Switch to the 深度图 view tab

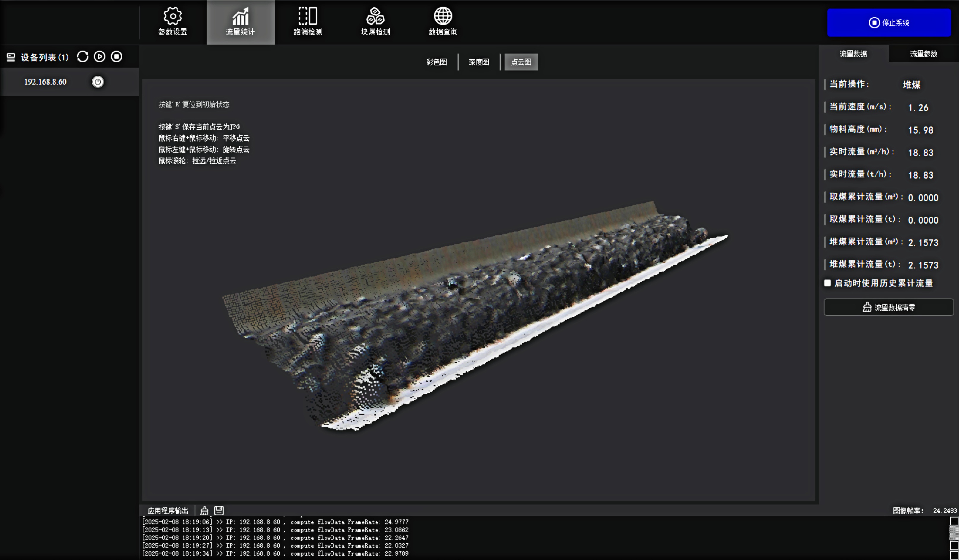click(x=478, y=62)
